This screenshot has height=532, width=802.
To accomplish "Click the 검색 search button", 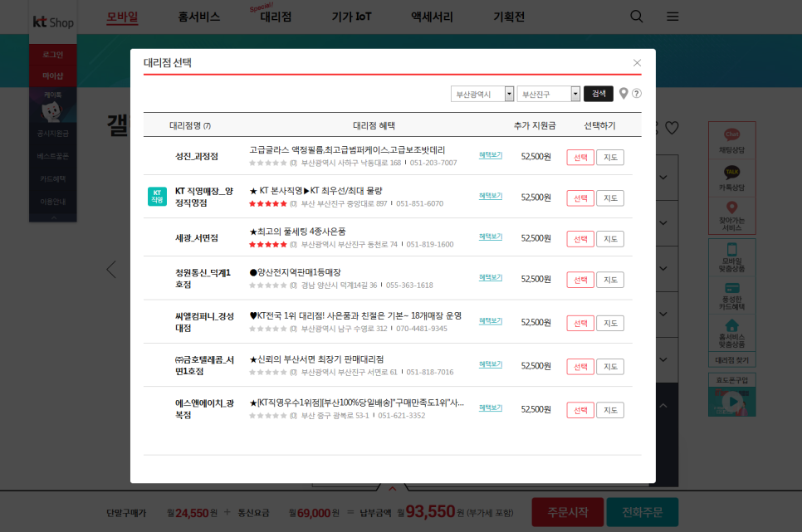I will coord(599,94).
